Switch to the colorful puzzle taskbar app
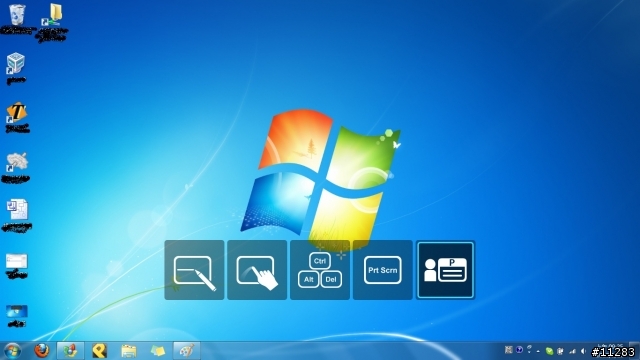 (x=70, y=351)
